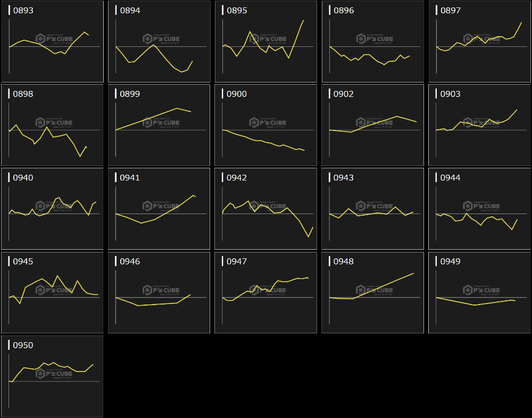The width and height of the screenshot is (532, 418).
Task: Select the chart card labeled 0894
Action: coord(159,42)
